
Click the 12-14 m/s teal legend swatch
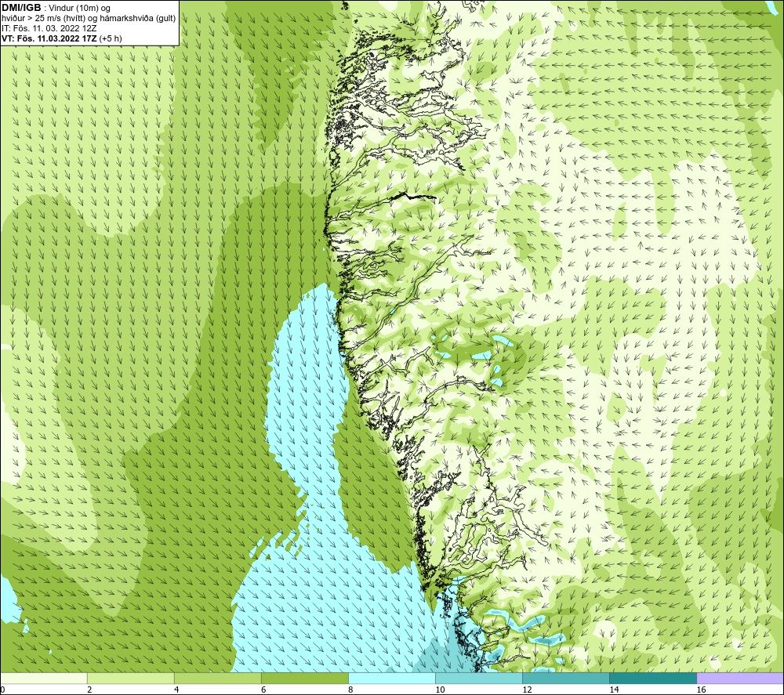click(566, 679)
